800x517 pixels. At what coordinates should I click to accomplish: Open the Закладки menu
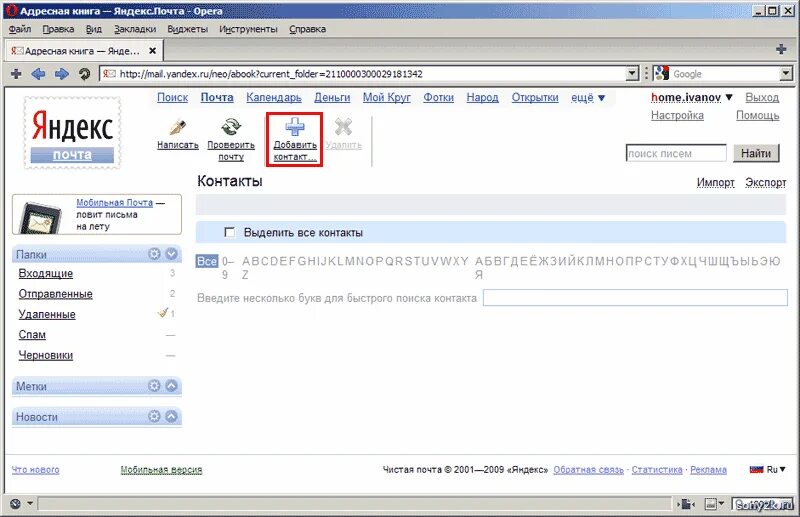click(x=135, y=29)
